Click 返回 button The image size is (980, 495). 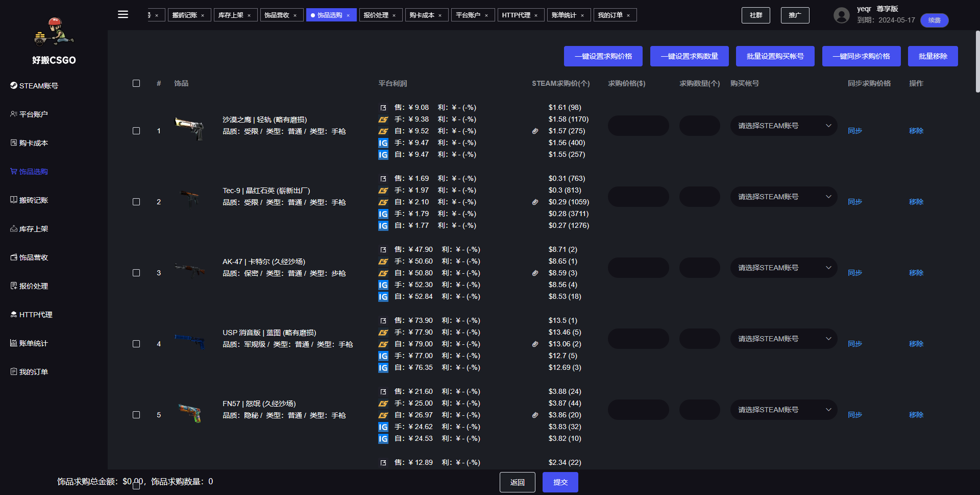tap(518, 482)
